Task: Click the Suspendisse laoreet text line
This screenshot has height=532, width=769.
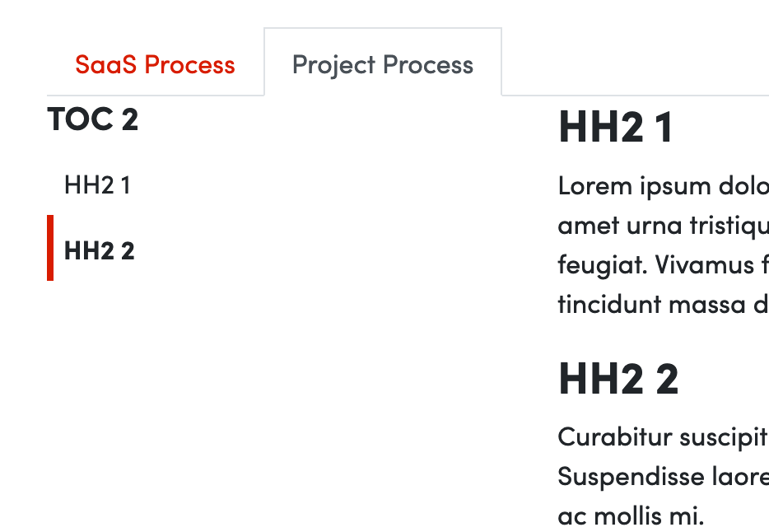Action: point(659,476)
